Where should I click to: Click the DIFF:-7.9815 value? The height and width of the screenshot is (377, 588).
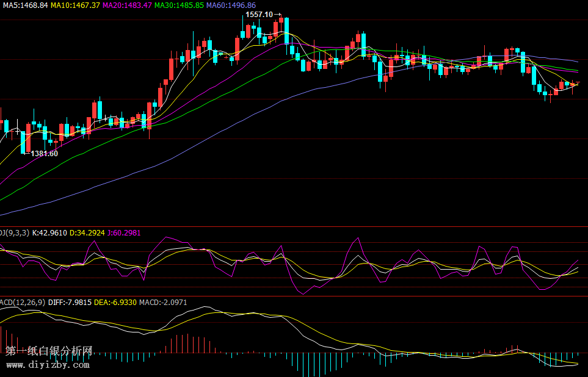(70, 302)
